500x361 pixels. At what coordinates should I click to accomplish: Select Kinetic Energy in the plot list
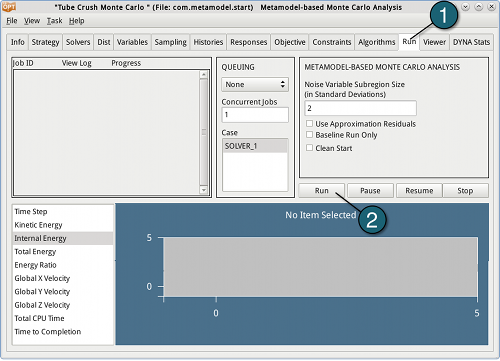(x=63, y=225)
